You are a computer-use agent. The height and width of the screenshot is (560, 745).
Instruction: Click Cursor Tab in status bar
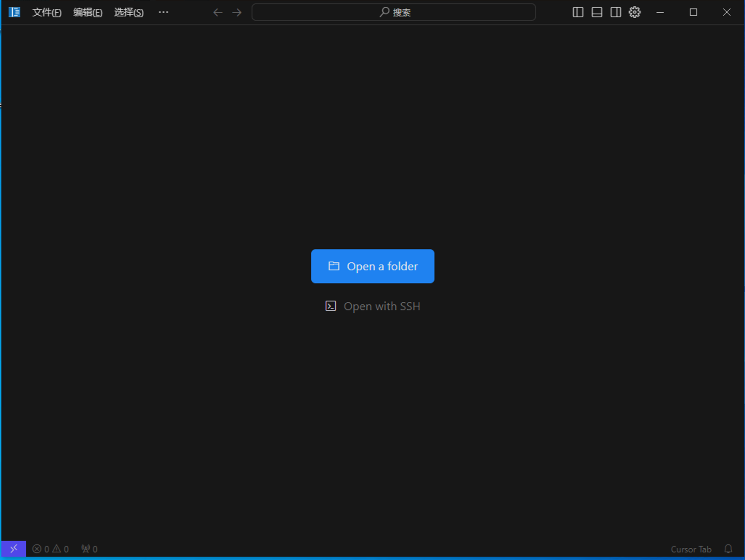(x=691, y=549)
